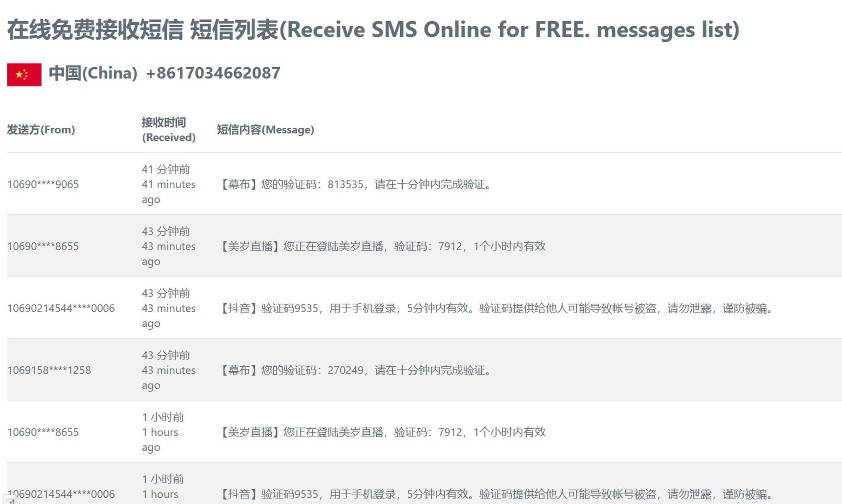842x504 pixels.
Task: Click first 美岁直播 message with code 7912
Action: (383, 246)
